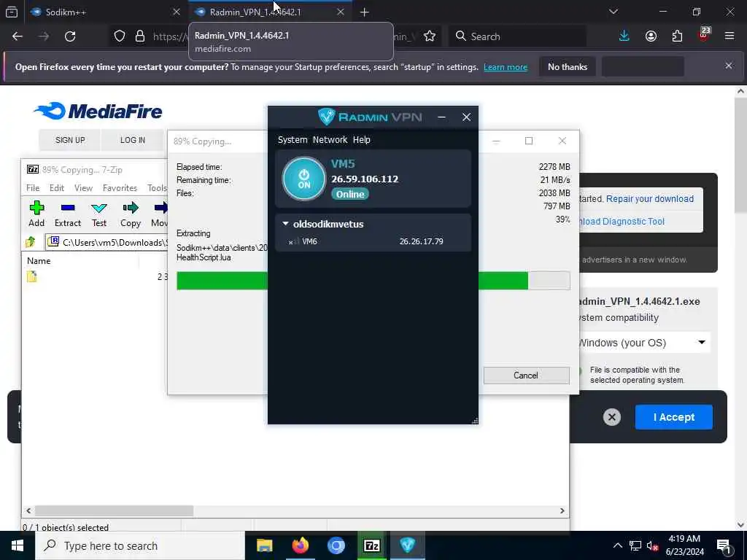Open File Explorer from taskbar
The width and height of the screenshot is (747, 560).
click(x=264, y=545)
